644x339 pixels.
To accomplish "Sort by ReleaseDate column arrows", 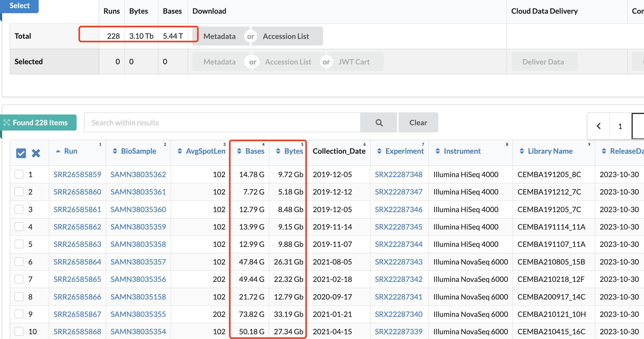I will (x=604, y=151).
